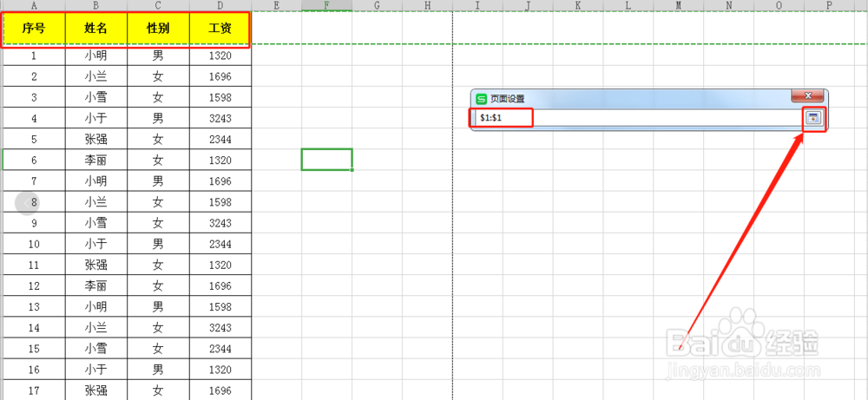Click 小雪 in the row with 序号 3
The width and height of the screenshot is (868, 400).
(95, 97)
